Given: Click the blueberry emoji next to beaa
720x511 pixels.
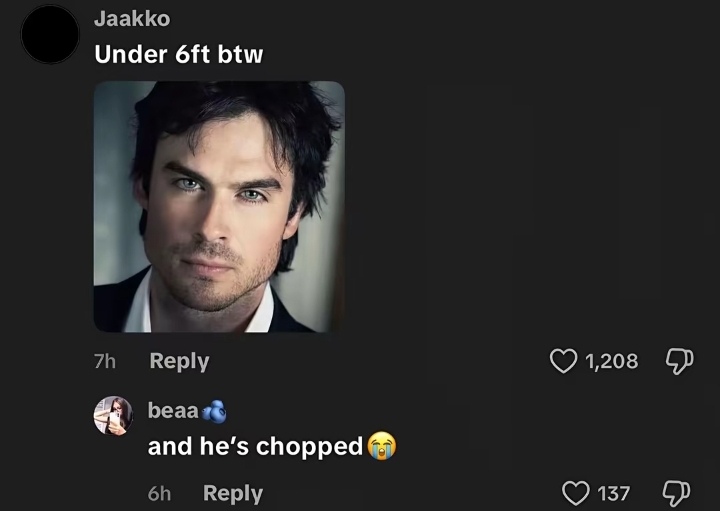Looking at the screenshot, I should (214, 411).
